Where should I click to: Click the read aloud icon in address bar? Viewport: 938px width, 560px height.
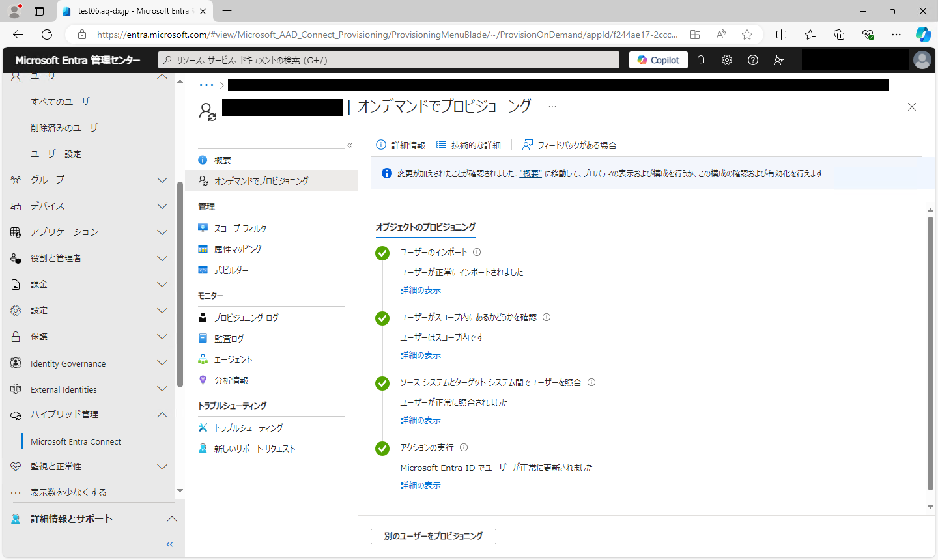[x=721, y=35]
